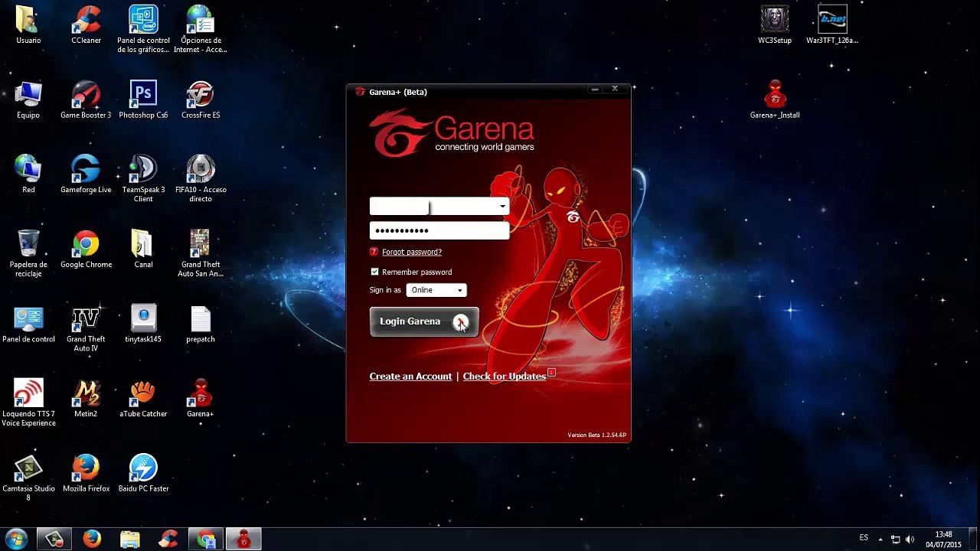The width and height of the screenshot is (980, 551).
Task: Focus the password input field
Action: pos(439,230)
